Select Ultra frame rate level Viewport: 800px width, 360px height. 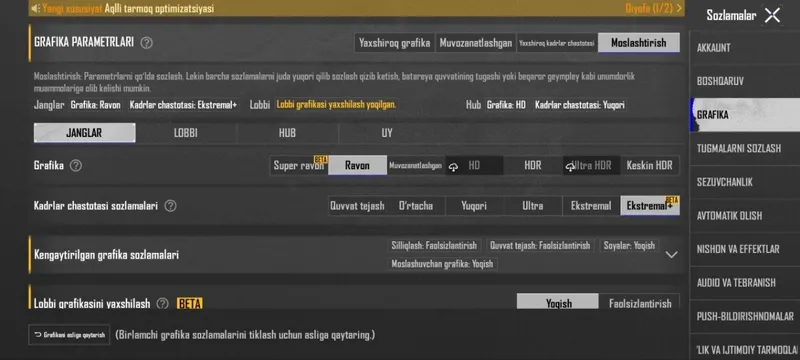pos(533,206)
